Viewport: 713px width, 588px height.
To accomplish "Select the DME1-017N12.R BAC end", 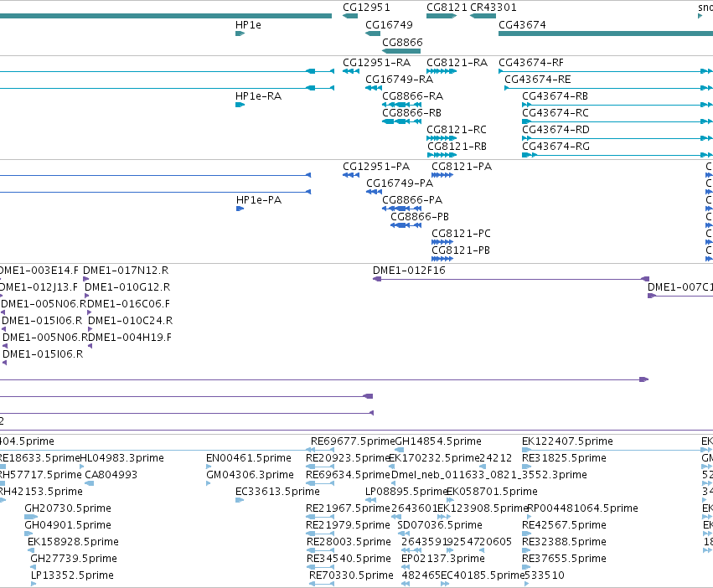I will [x=86, y=279].
